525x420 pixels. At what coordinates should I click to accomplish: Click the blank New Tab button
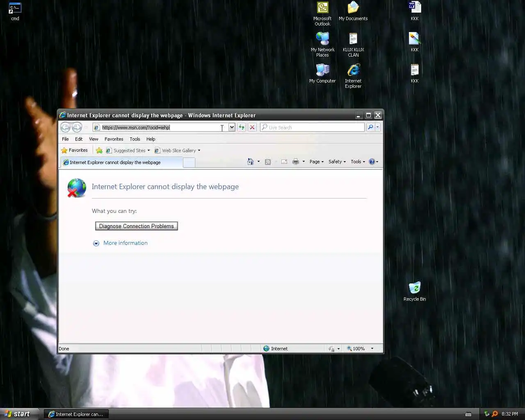point(189,163)
